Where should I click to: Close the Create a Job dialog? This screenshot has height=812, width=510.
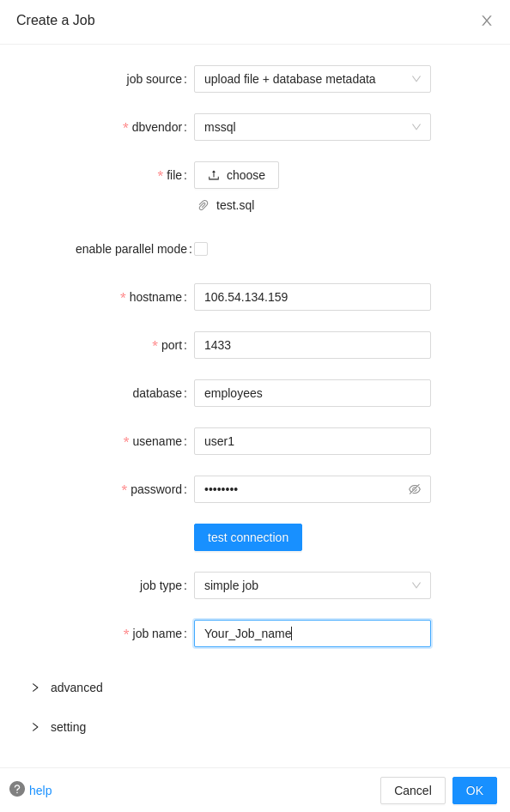pos(487,21)
